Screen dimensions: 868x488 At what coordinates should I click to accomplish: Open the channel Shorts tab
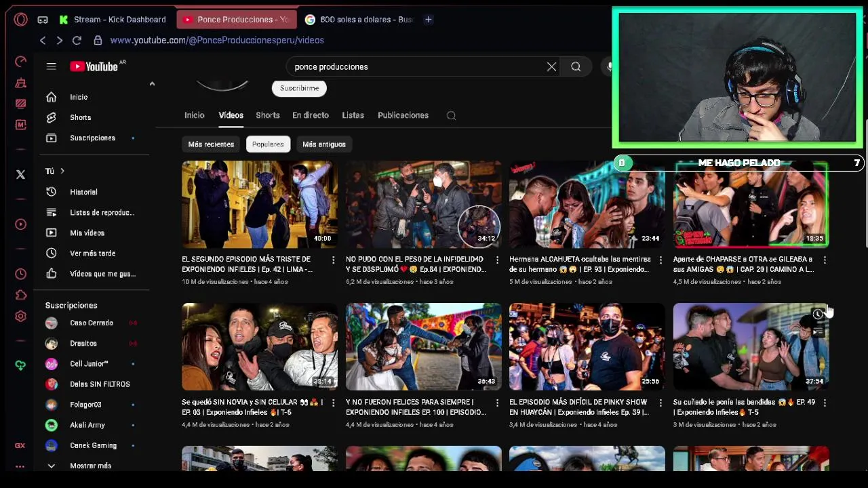tap(268, 115)
